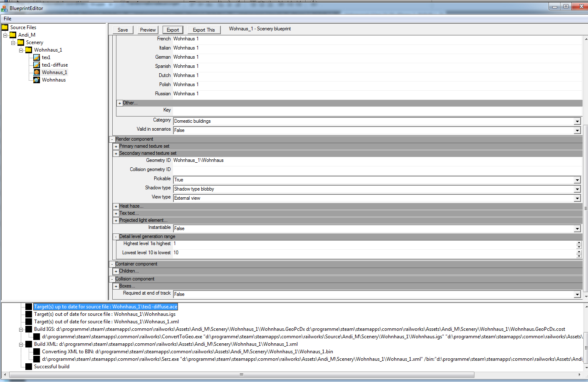Increase the Highest level value with up arrow
The width and height of the screenshot is (588, 382).
click(578, 242)
